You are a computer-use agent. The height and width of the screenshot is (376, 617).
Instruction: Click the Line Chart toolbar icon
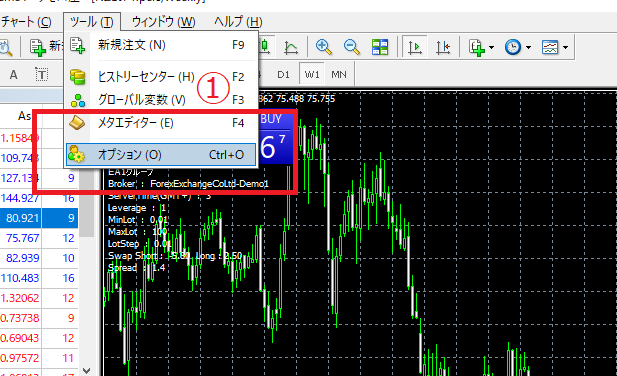[291, 47]
